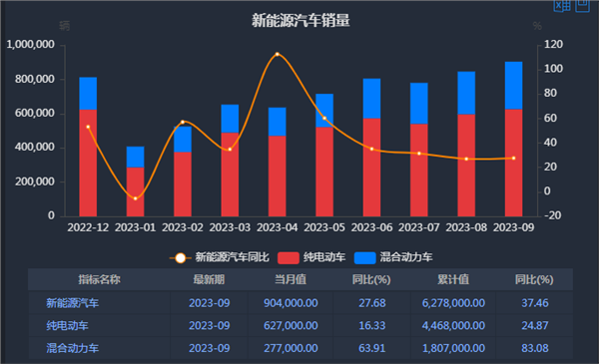Image resolution: width=599 pixels, height=364 pixels.
Task: Click the 2023-01 lowest line data point
Action: 135,198
